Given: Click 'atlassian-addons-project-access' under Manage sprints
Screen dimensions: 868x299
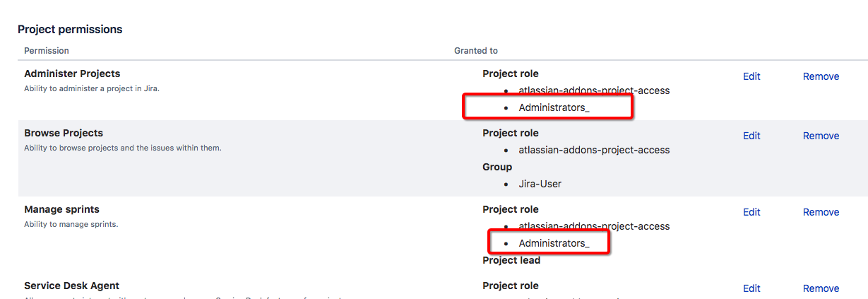Looking at the screenshot, I should coord(594,226).
